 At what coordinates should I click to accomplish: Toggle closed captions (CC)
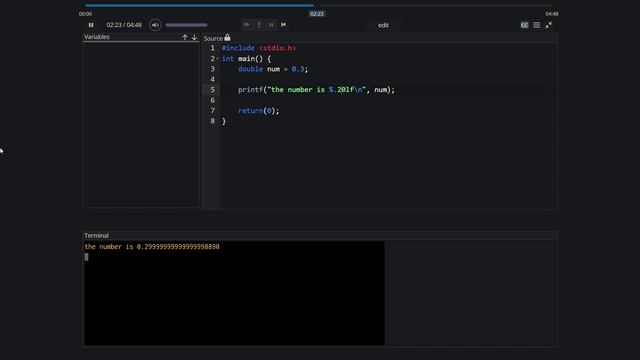(524, 25)
